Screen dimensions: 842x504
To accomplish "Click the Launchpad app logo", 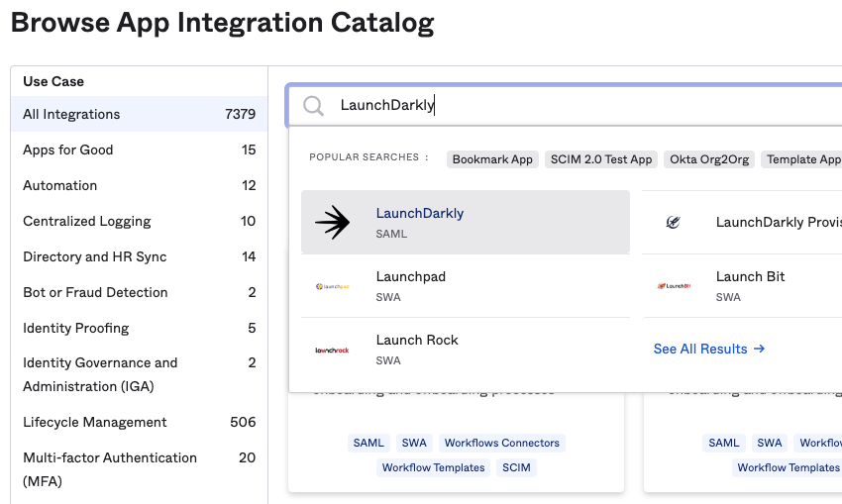I will (x=333, y=286).
